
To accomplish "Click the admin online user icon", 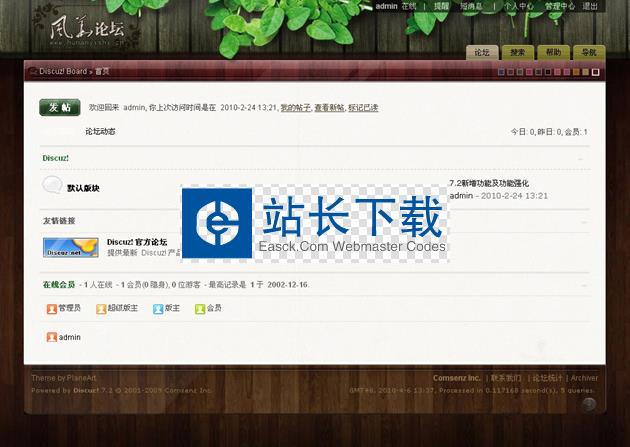I will pyautogui.click(x=52, y=337).
